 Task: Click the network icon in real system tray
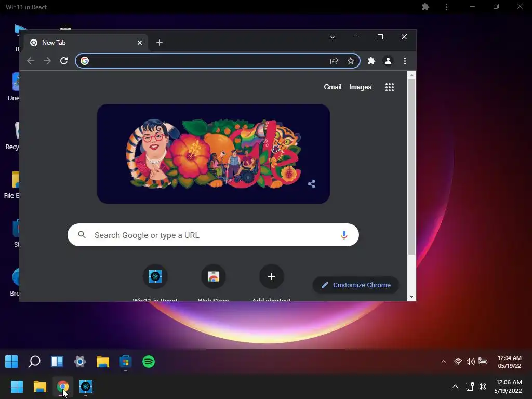point(470,387)
